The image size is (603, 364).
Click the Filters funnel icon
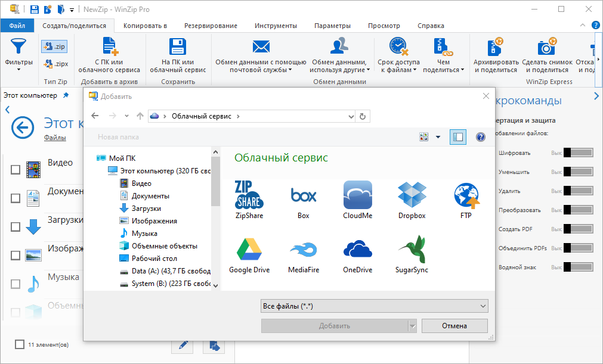coord(18,53)
